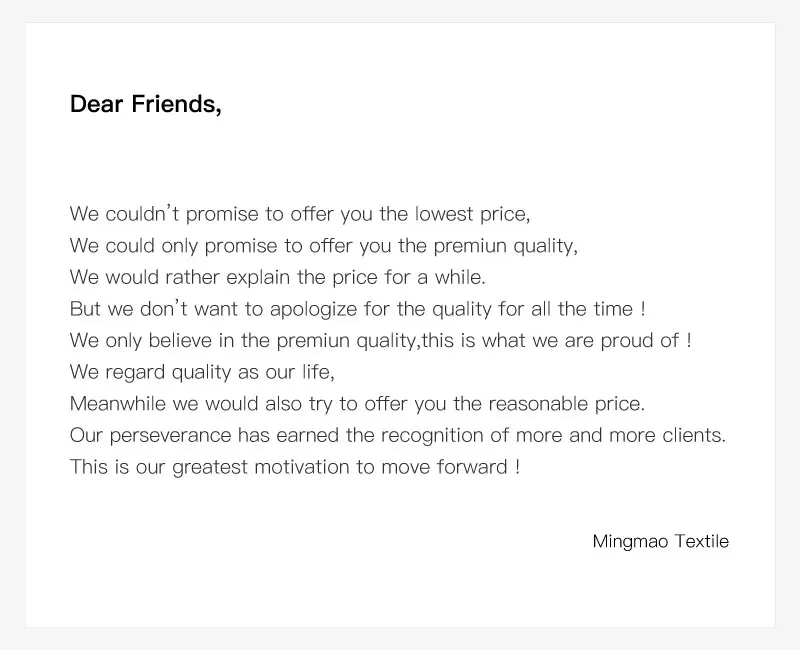This screenshot has height=650, width=800.
Task: Click the line 'We could only promise'
Action: point(323,246)
